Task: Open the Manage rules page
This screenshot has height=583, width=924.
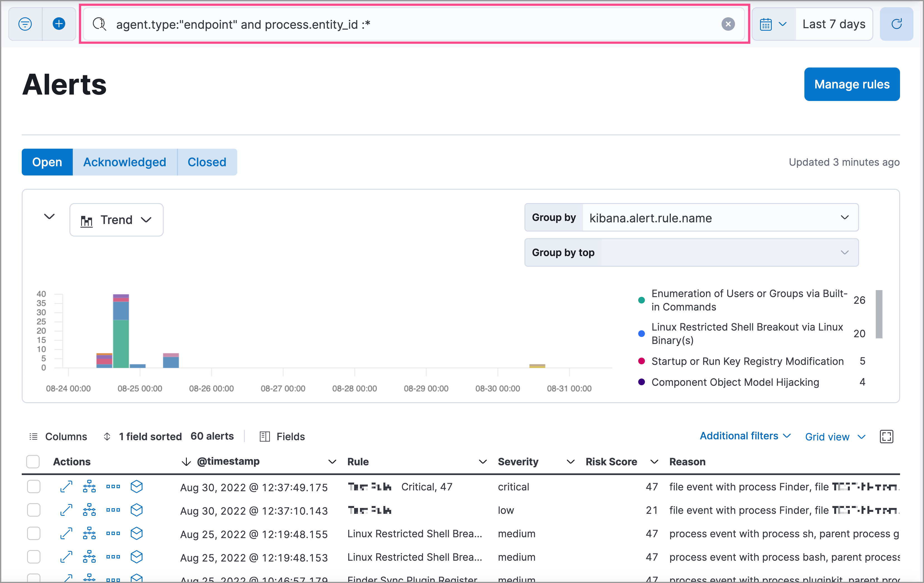Action: coord(852,84)
